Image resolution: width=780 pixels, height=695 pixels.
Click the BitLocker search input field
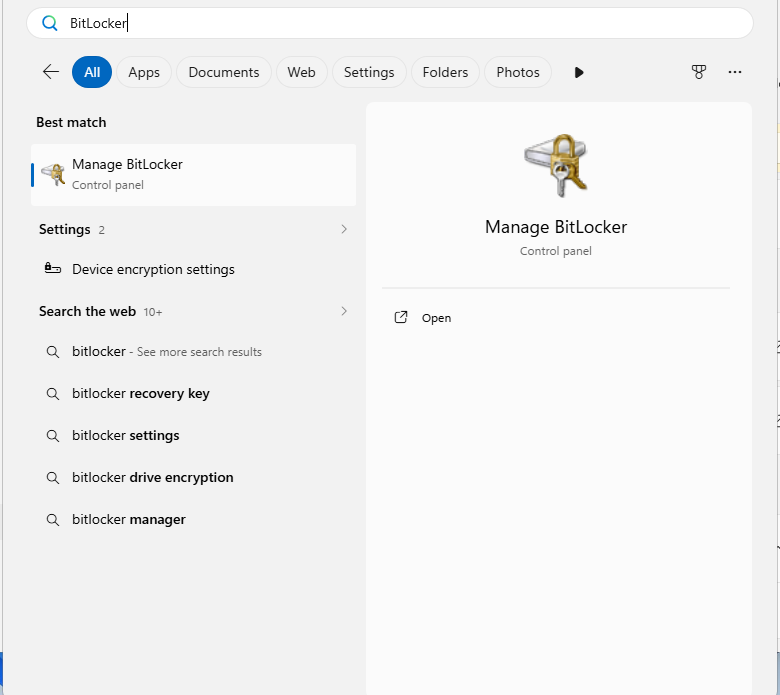(390, 23)
